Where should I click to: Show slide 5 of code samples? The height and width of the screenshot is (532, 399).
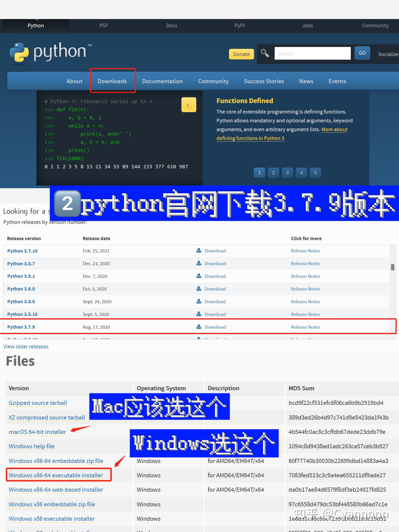tap(315, 172)
